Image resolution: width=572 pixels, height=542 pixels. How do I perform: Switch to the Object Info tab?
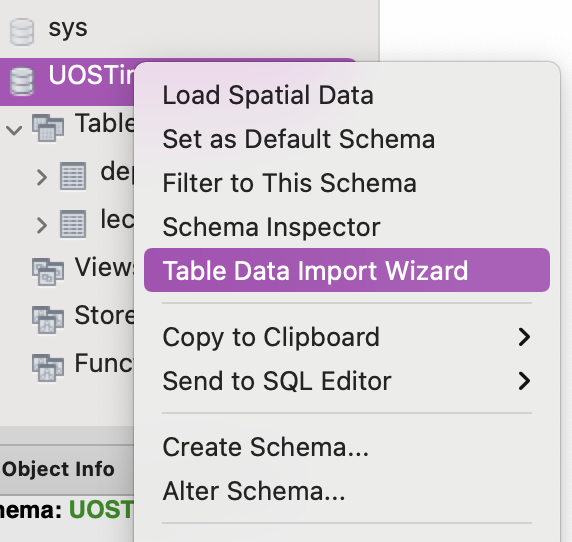58,469
